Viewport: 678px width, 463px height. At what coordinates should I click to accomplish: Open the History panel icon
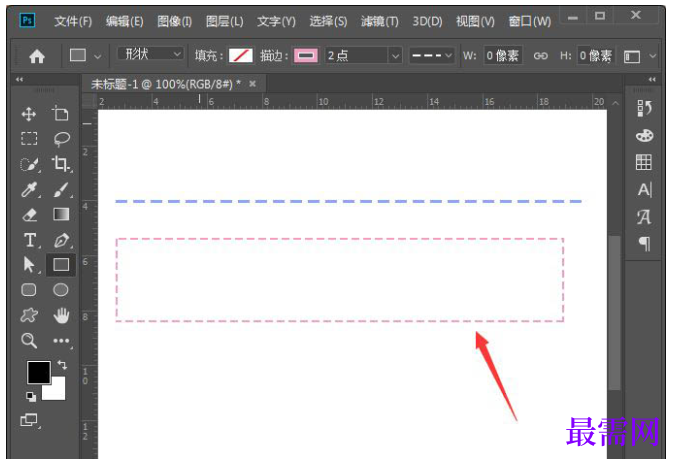pyautogui.click(x=644, y=108)
